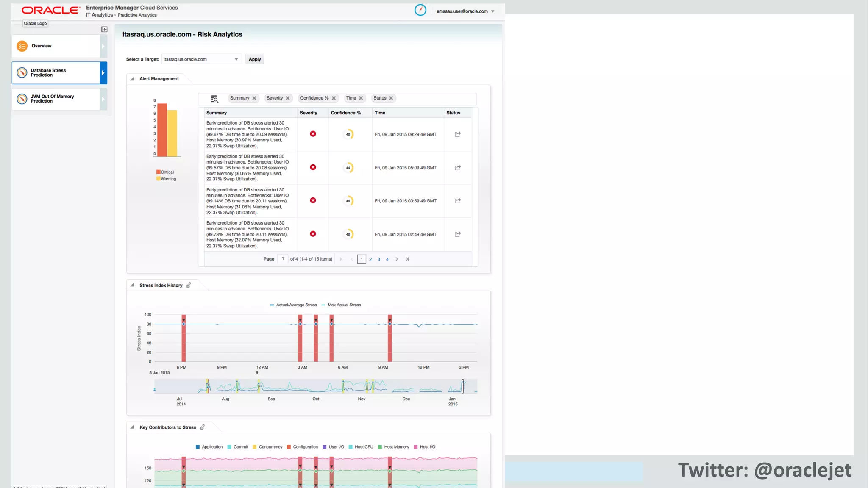
Task: Remove the Confidence % column chip
Action: pos(334,98)
